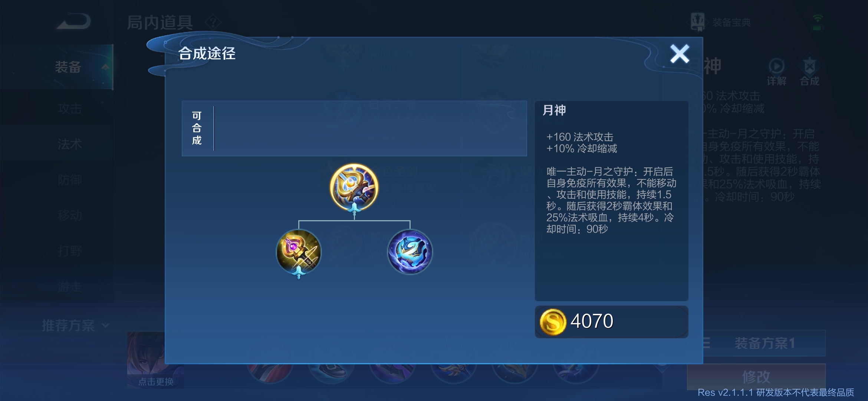Click the 4070 gold price bar

point(611,322)
